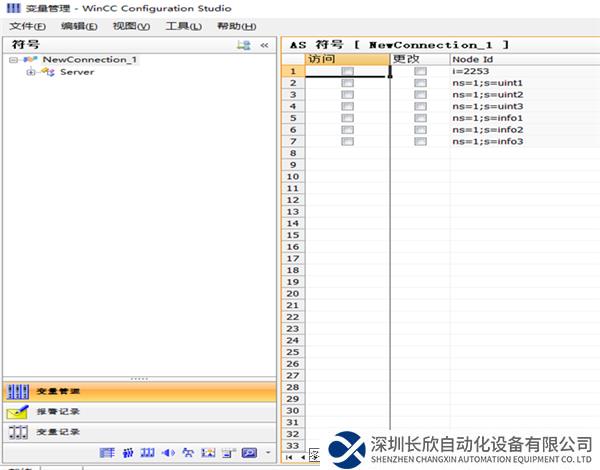
Task: Click the first icon in bottom navigation strip
Action: click(107, 453)
